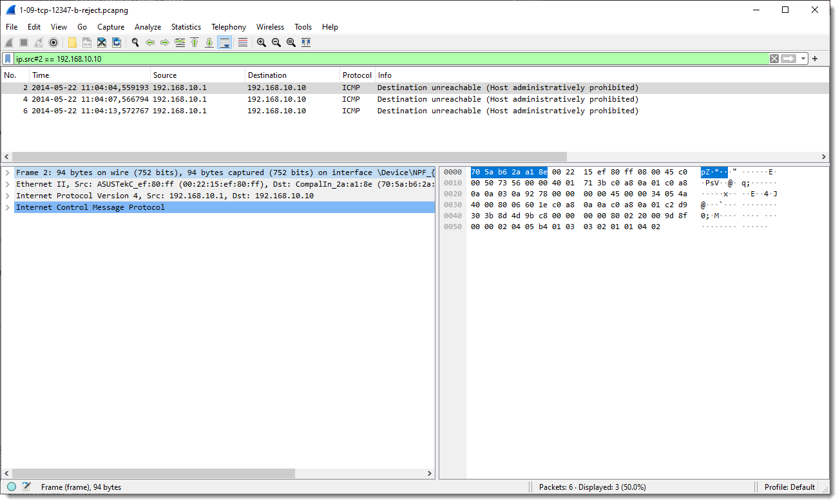Click the Profile: Default status label
The height and width of the screenshot is (504, 840).
pos(789,487)
